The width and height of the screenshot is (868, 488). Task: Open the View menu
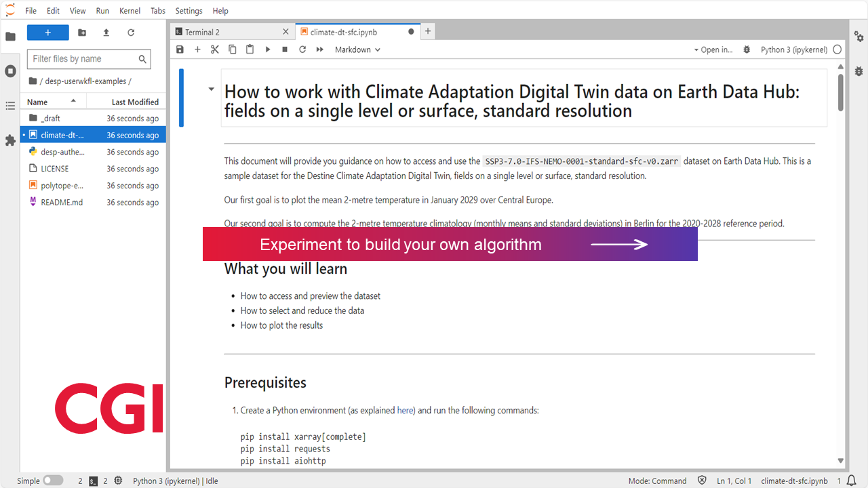[78, 11]
